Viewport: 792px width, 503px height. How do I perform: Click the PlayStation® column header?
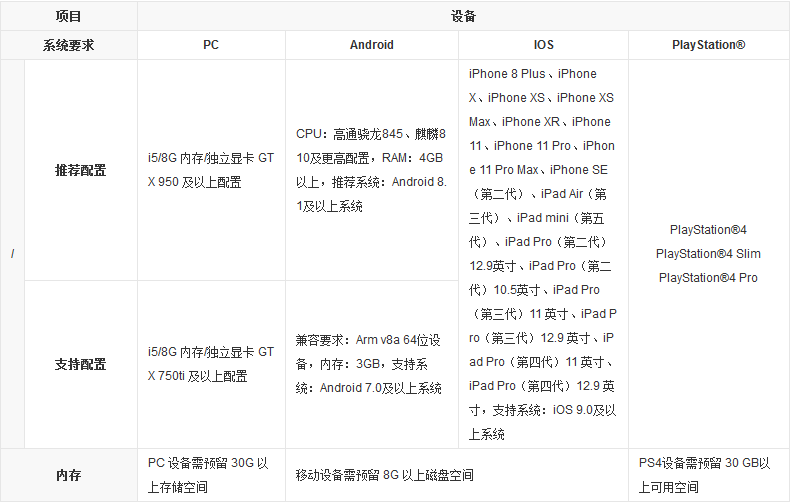(x=709, y=45)
